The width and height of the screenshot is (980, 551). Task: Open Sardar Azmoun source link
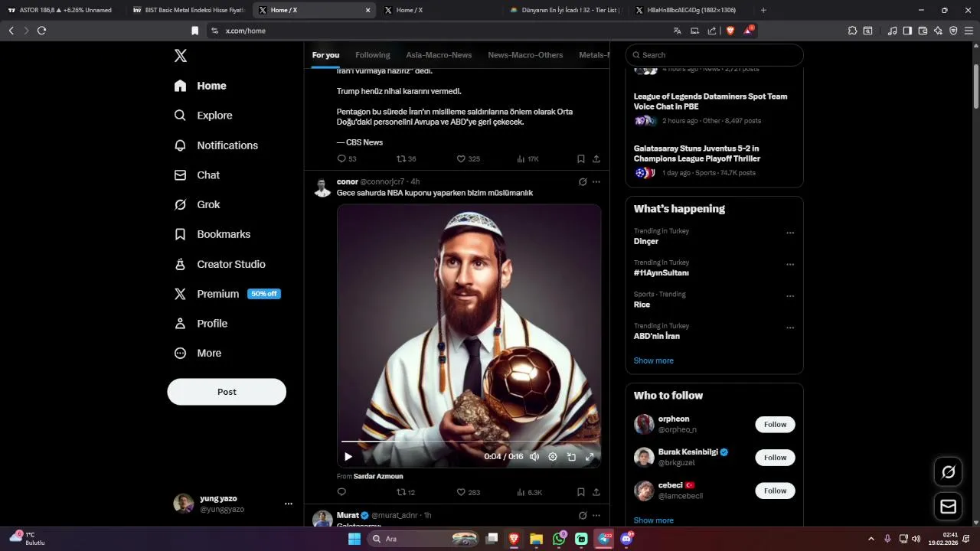click(x=378, y=477)
